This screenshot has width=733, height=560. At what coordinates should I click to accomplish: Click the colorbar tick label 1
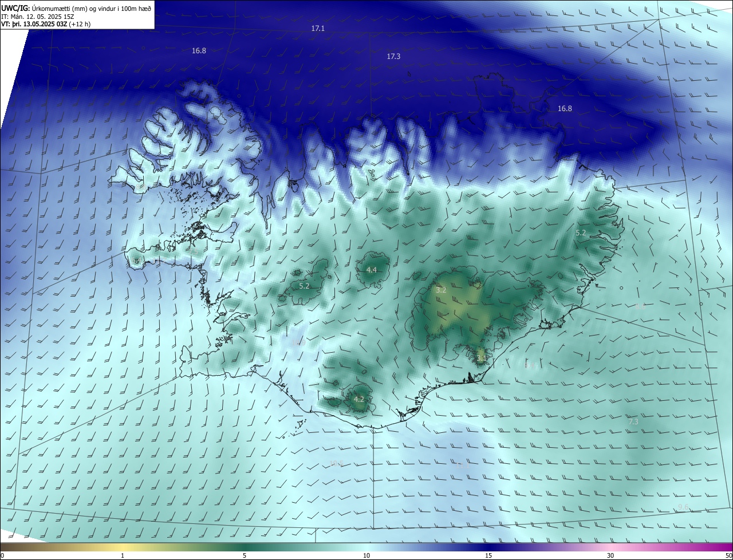click(x=123, y=555)
